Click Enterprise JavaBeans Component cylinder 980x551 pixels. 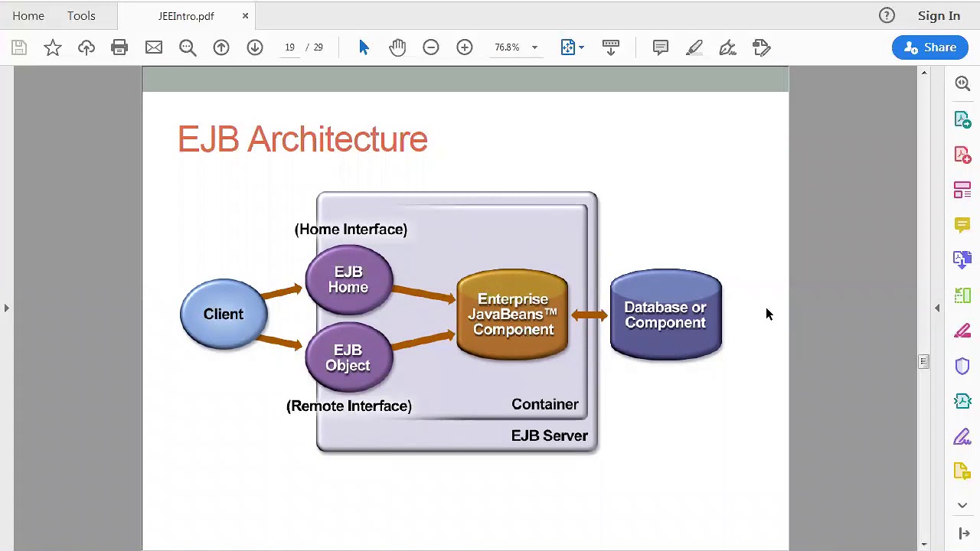click(512, 314)
